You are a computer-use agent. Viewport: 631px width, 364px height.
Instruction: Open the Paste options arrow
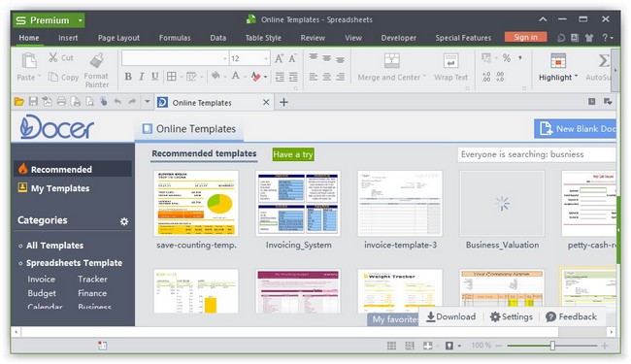pyautogui.click(x=39, y=77)
